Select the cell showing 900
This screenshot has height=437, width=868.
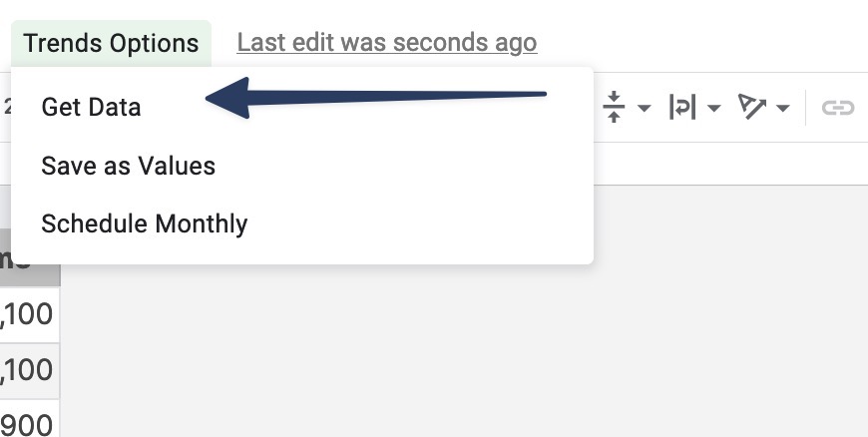click(29, 419)
